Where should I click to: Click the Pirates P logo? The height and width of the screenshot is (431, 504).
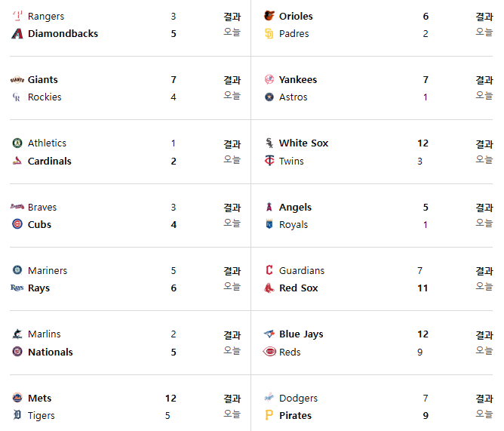click(x=269, y=415)
